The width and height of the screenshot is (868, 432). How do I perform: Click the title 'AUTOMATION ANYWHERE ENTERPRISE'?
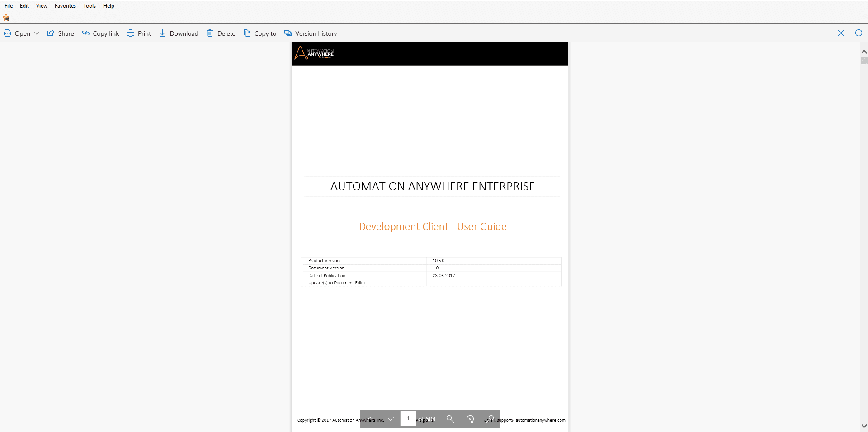tap(433, 186)
